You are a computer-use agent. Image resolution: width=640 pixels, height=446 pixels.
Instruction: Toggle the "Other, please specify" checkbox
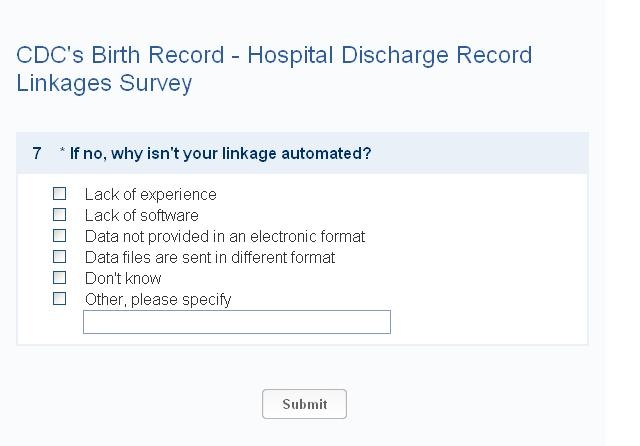(x=60, y=299)
